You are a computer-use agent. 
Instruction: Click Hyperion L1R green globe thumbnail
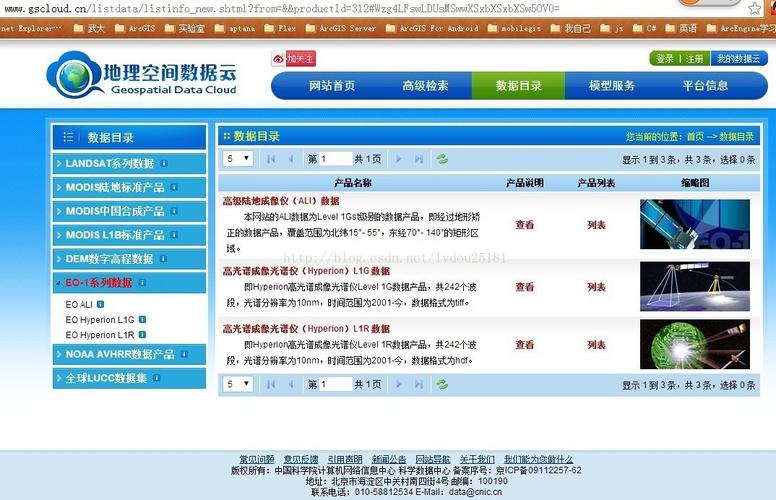point(695,344)
